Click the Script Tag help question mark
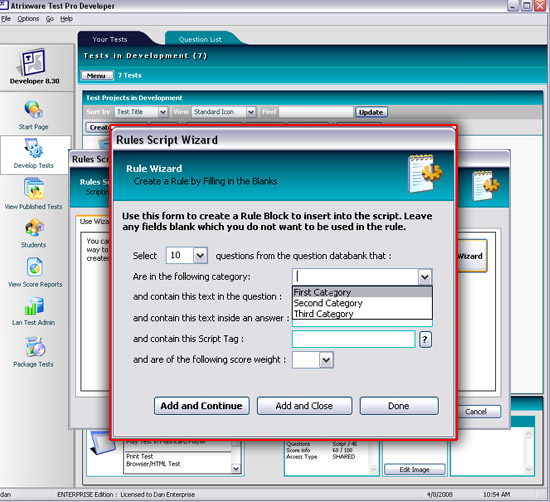This screenshot has width=550, height=502. pyautogui.click(x=425, y=339)
